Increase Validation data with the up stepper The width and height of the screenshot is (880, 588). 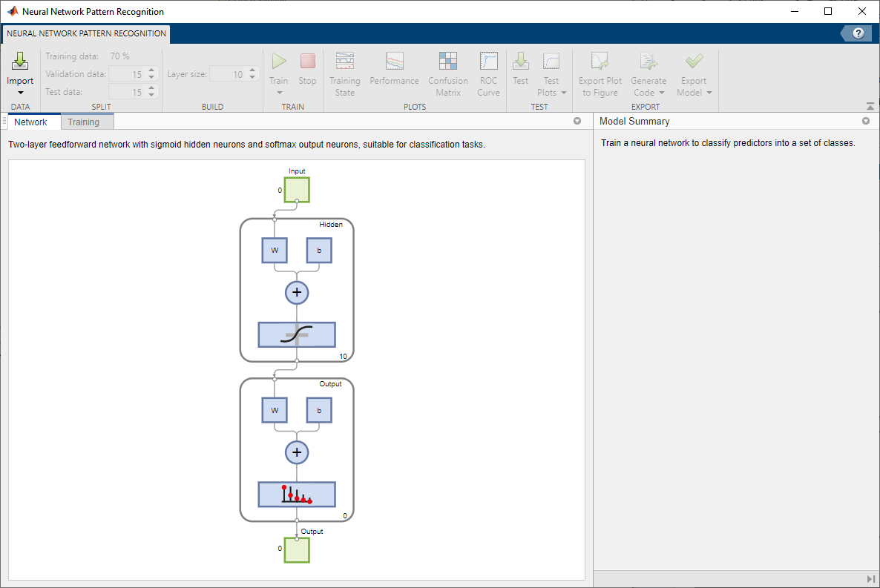[151, 70]
